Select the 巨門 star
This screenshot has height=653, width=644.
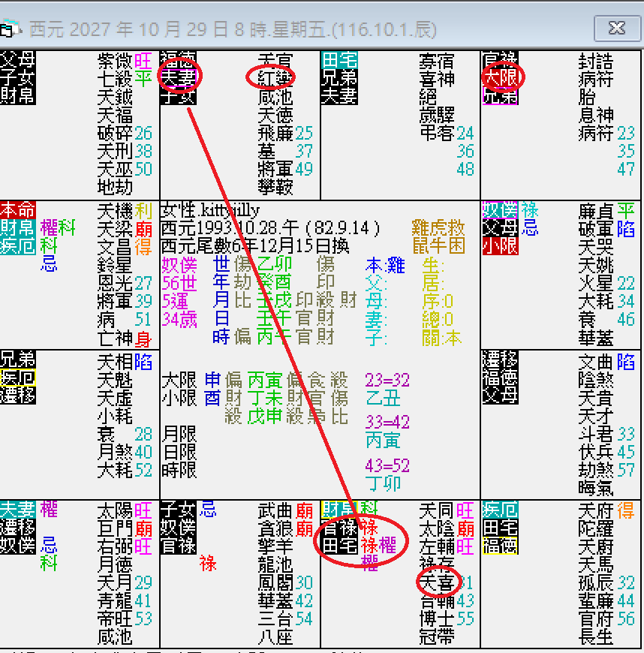(x=115, y=529)
